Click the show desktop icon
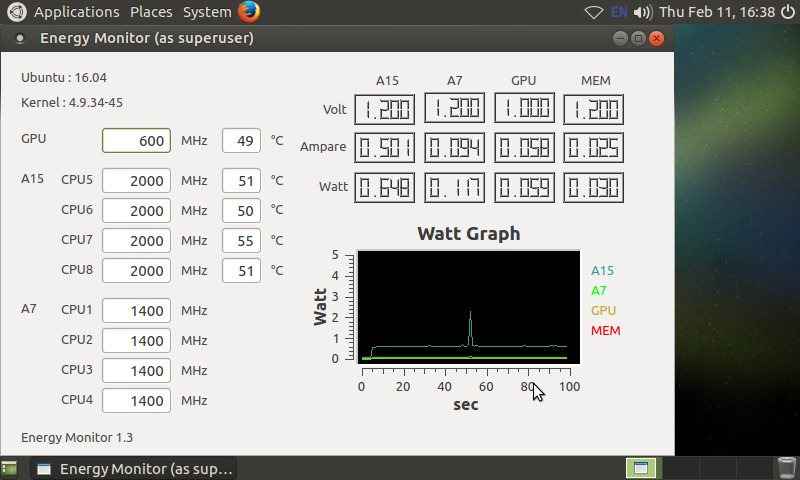Screen dimensions: 800x480 point(9,467)
